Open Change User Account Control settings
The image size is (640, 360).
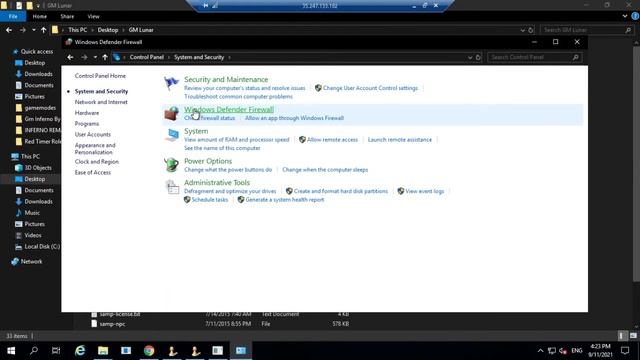370,88
